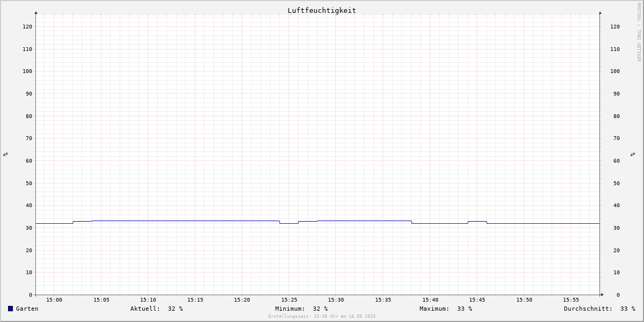644x322 pixels.
Task: Click the % unit label on right axis
Action: (x=633, y=154)
